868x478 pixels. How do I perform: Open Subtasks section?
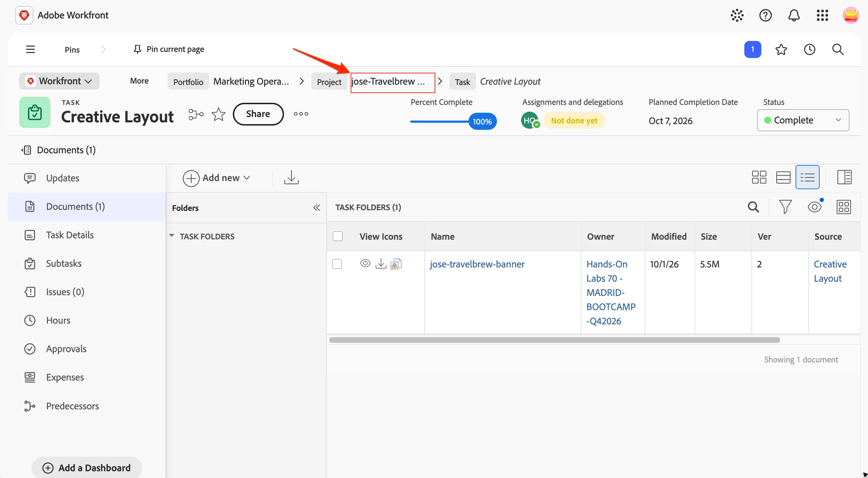pos(87,264)
